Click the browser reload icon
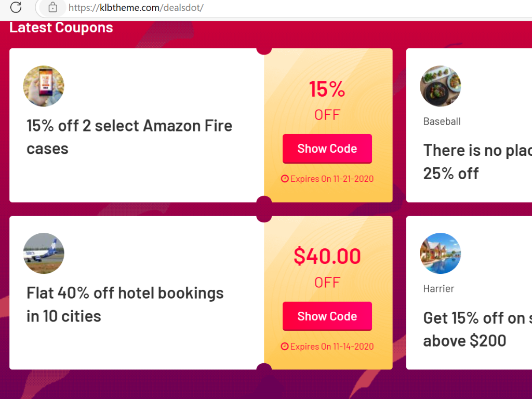Screen dimensions: 532x399 point(16,7)
